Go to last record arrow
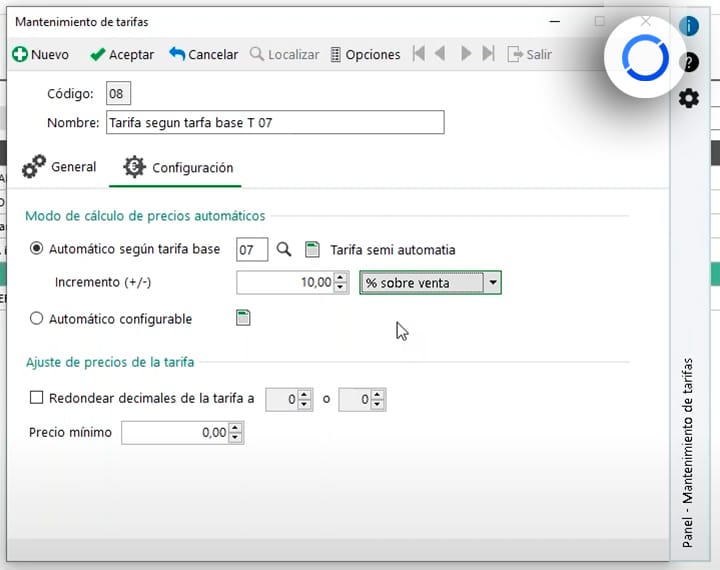Image resolution: width=720 pixels, height=570 pixels. click(x=489, y=54)
